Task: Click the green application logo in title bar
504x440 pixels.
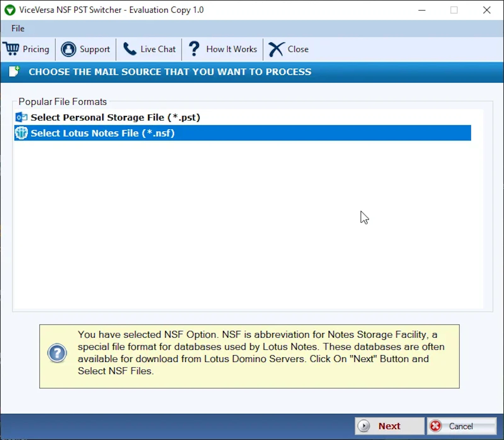Action: point(10,10)
